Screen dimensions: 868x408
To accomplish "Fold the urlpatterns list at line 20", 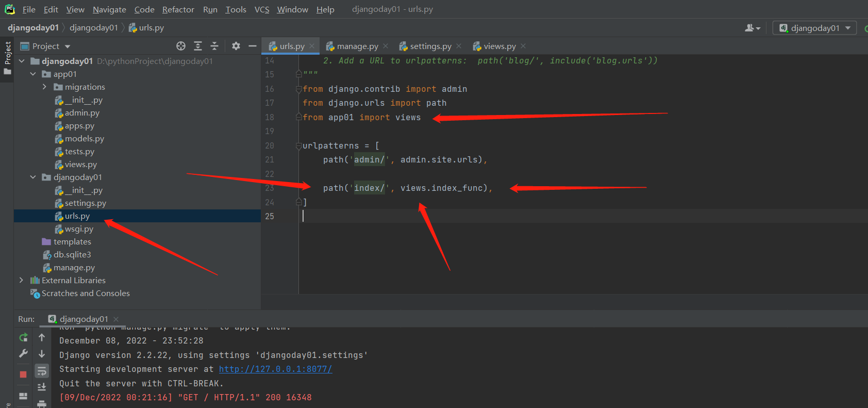I will 298,146.
